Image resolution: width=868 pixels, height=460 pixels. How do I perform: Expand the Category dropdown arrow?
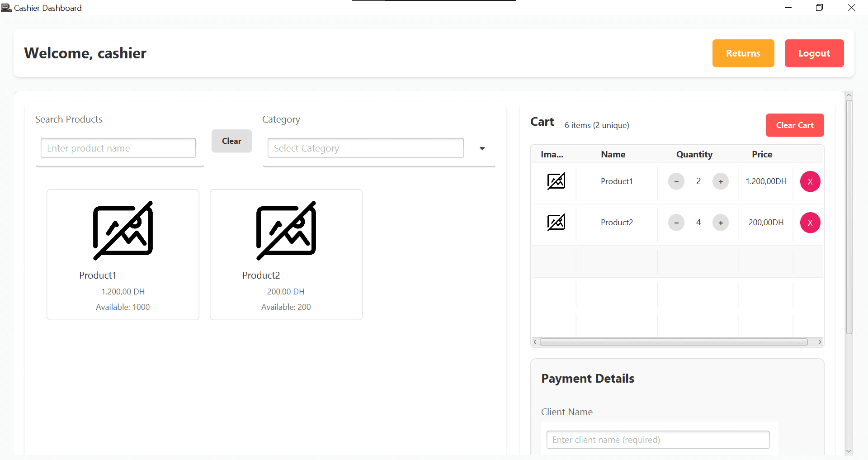[x=482, y=148]
